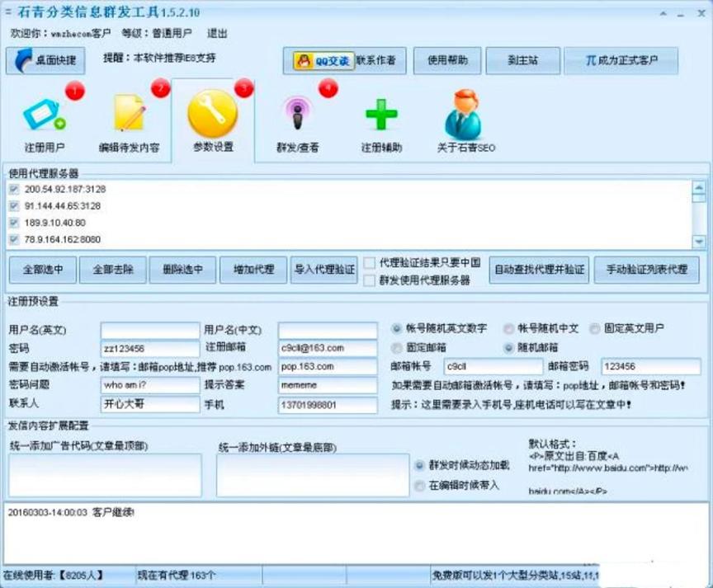Screen dimensions: 713x588
Task: Click the QQ交谈 contact author button
Action: click(x=344, y=60)
